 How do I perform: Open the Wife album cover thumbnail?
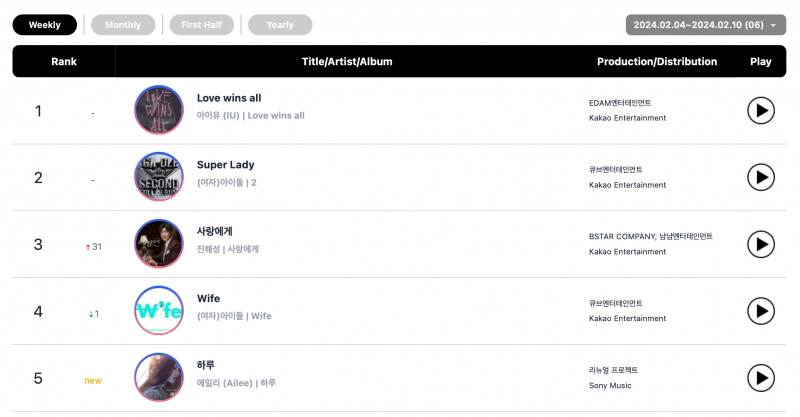coord(159,310)
